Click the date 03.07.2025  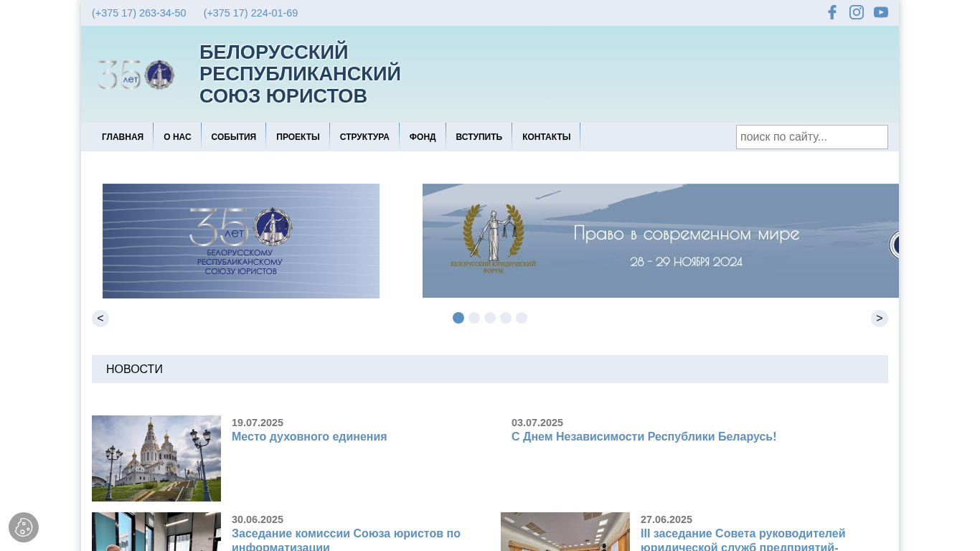click(537, 423)
